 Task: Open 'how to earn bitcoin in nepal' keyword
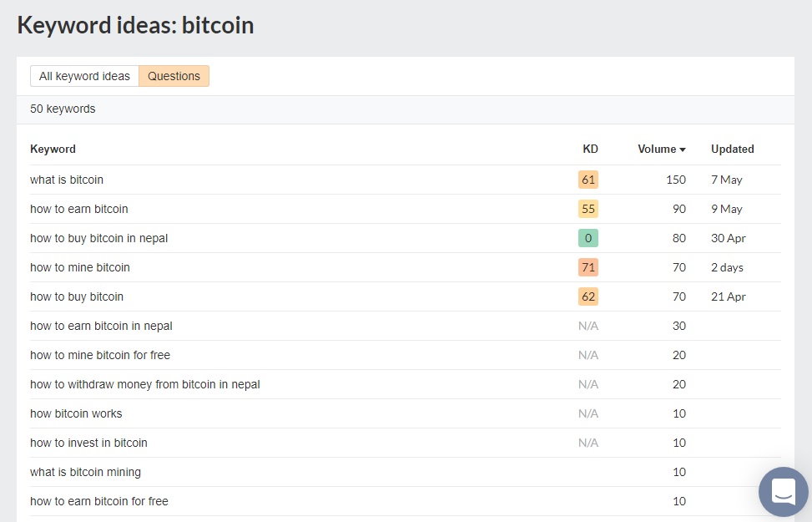pyautogui.click(x=101, y=326)
